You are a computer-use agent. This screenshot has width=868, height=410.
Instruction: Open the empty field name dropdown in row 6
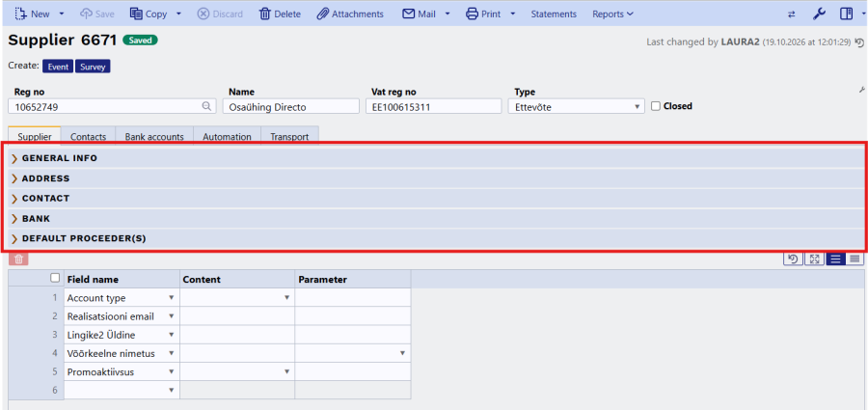[x=171, y=390]
